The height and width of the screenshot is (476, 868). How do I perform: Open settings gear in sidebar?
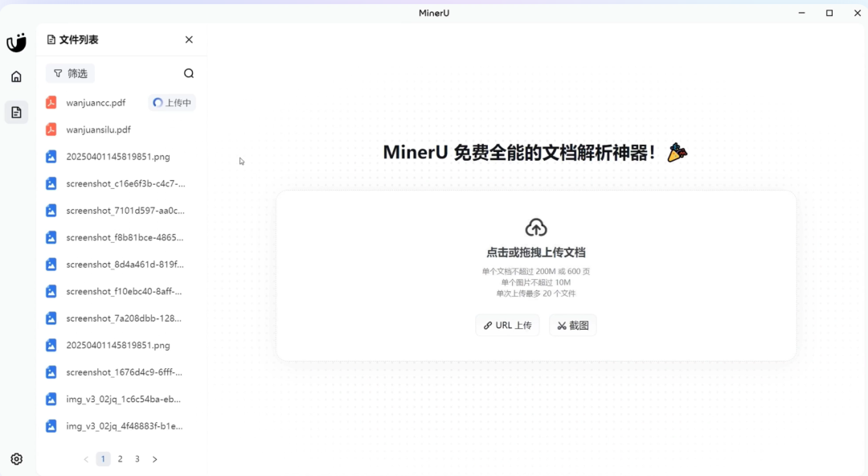(x=17, y=459)
